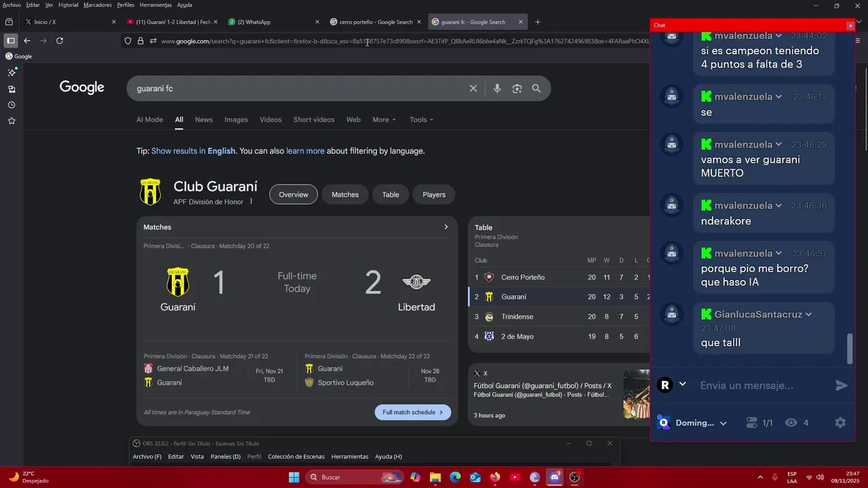The height and width of the screenshot is (488, 868).
Task: Expand options for GianlucaSantacruz message
Action: pyautogui.click(x=808, y=314)
